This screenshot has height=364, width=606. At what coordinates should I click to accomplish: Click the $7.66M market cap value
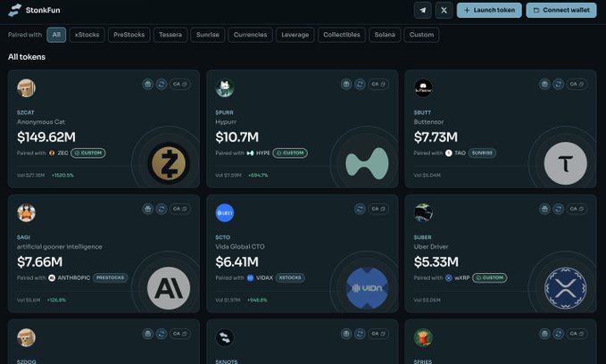(x=40, y=262)
